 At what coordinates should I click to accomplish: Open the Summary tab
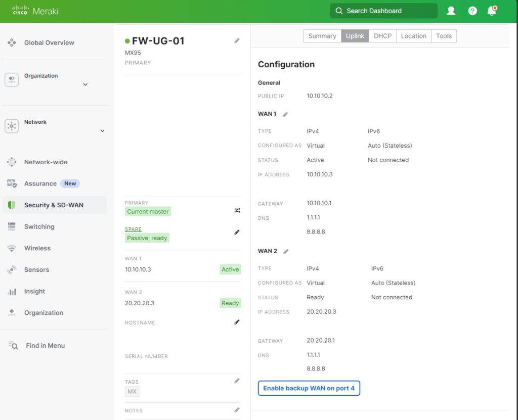tap(322, 36)
